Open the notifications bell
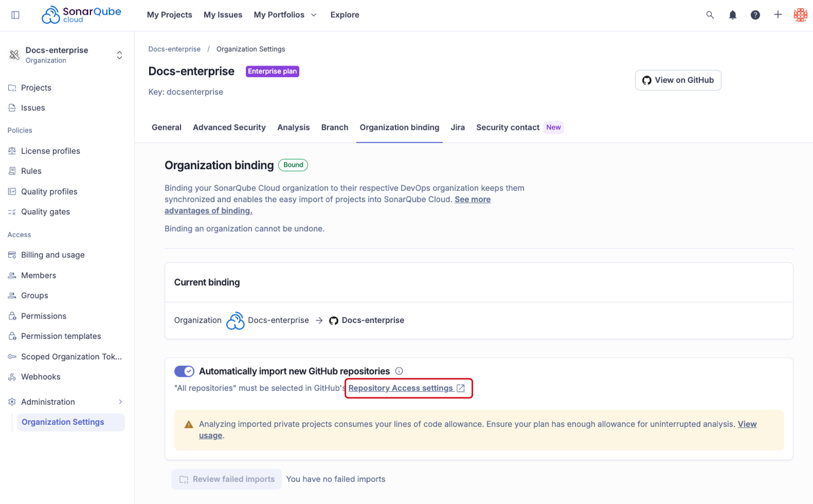This screenshot has width=813, height=504. (733, 15)
